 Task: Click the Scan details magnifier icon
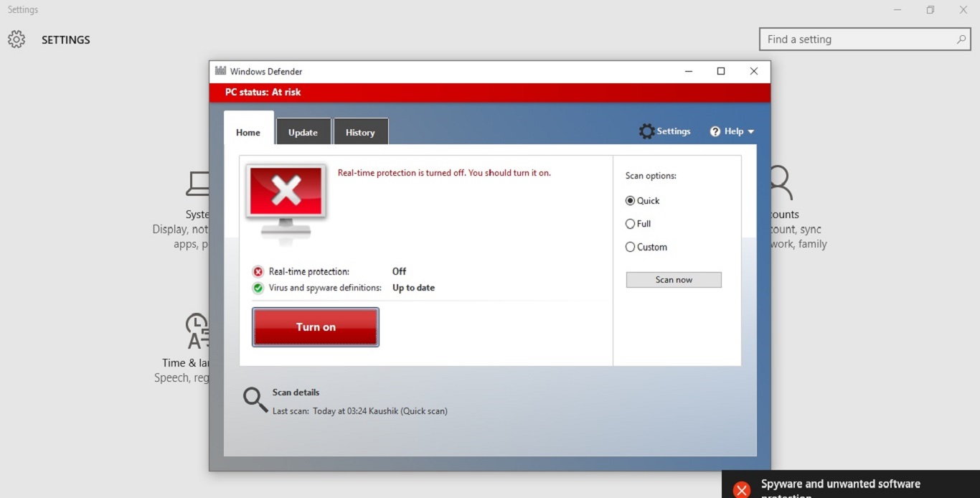tap(255, 400)
